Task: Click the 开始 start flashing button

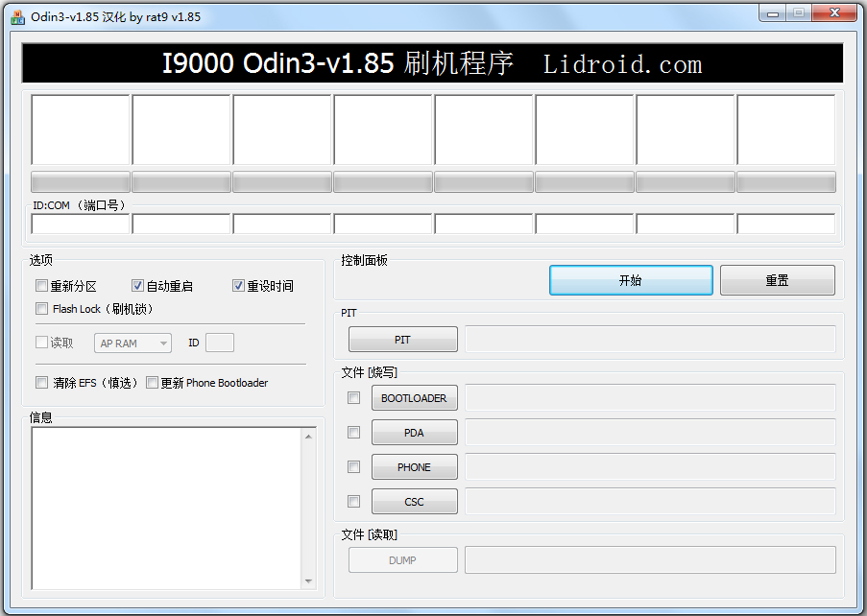Action: coord(631,279)
